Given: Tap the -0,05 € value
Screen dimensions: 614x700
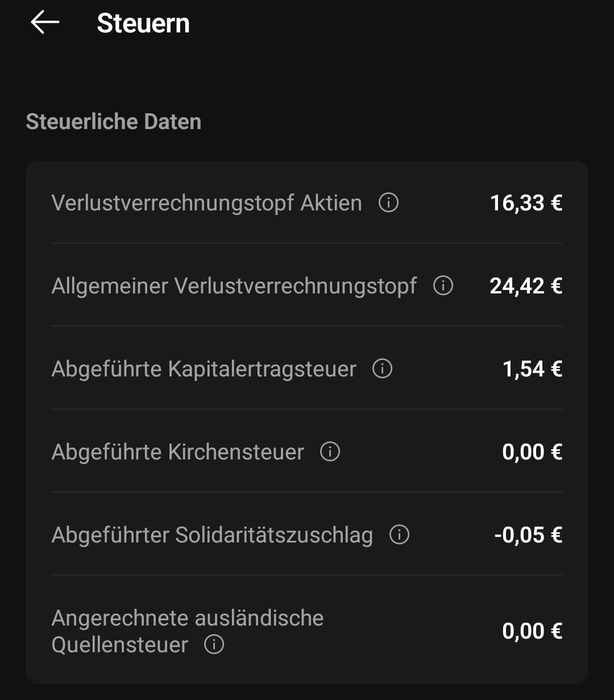Looking at the screenshot, I should coord(528,535).
